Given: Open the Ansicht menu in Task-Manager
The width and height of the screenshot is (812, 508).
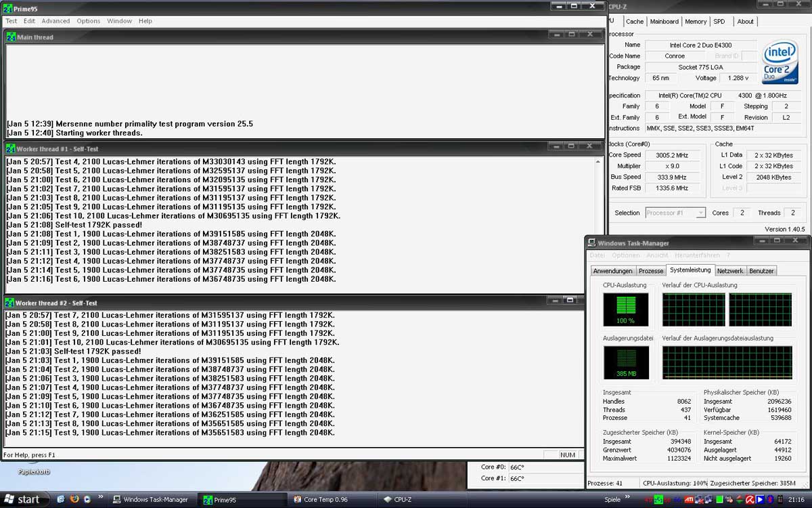Looking at the screenshot, I should tap(657, 255).
